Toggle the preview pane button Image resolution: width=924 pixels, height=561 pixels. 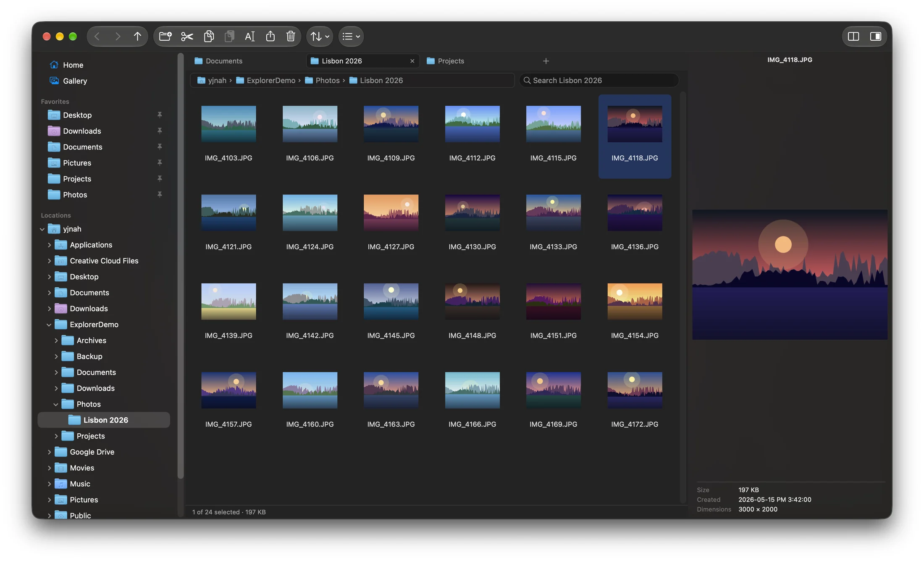click(875, 37)
